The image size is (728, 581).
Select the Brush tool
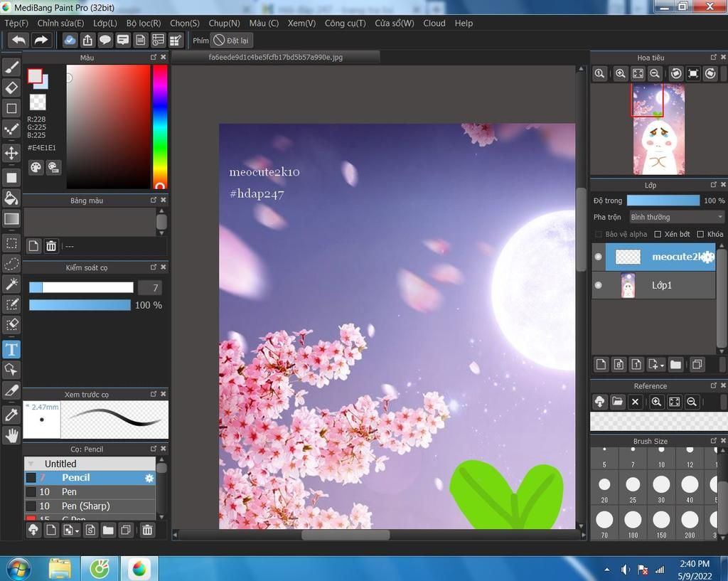pos(11,68)
